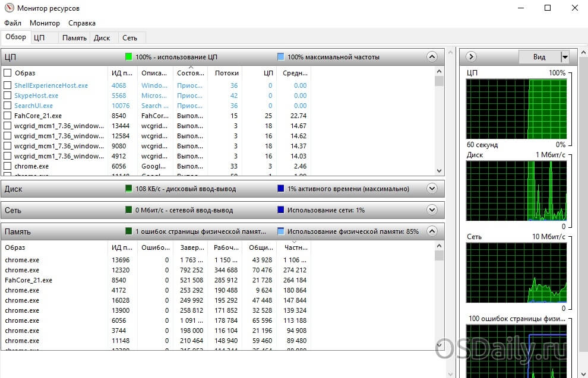Sort memory list by Ошибо... column
This screenshot has width=588, height=378.
click(x=155, y=247)
